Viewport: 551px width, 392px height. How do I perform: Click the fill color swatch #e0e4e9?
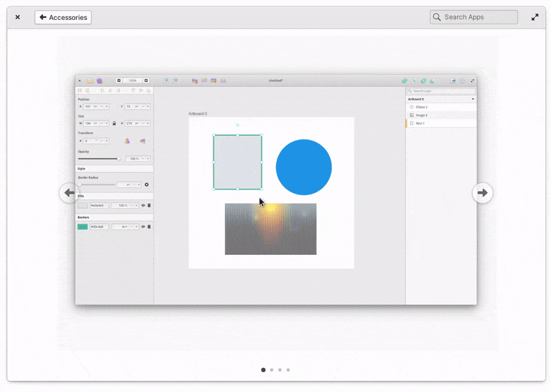click(x=83, y=205)
